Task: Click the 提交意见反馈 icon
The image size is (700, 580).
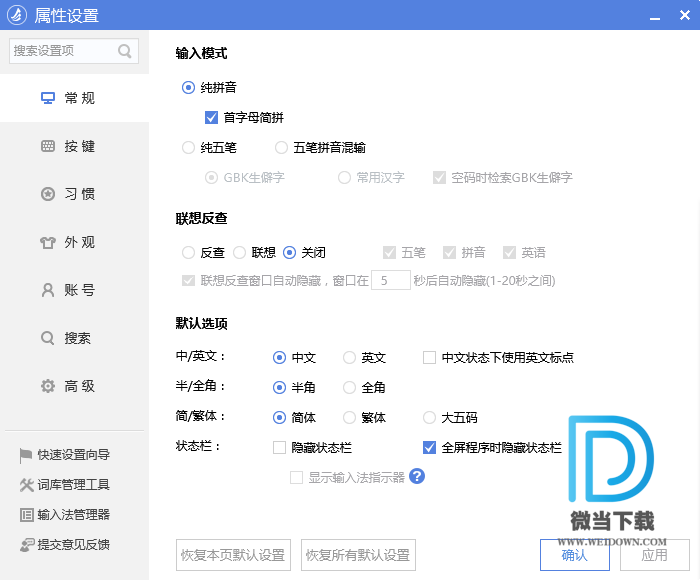Action: pyautogui.click(x=26, y=545)
